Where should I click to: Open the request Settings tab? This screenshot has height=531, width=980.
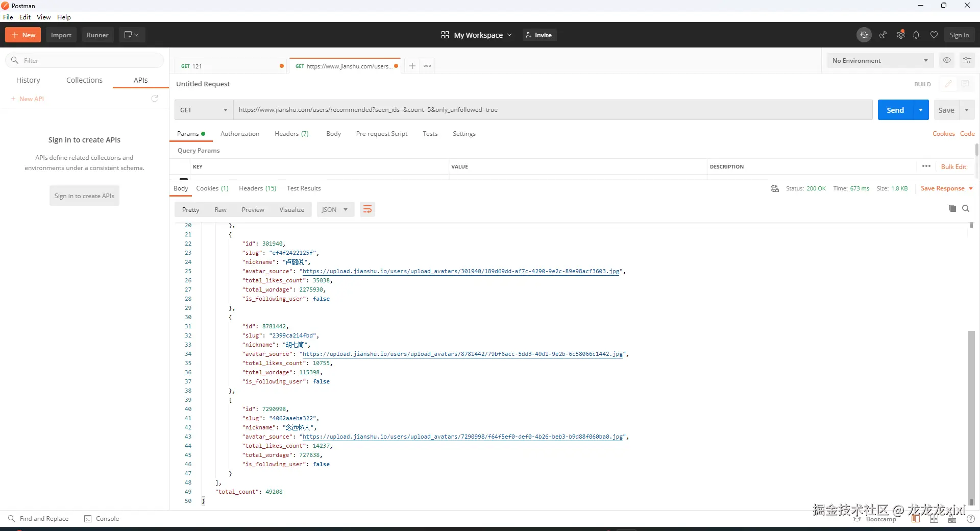(464, 134)
